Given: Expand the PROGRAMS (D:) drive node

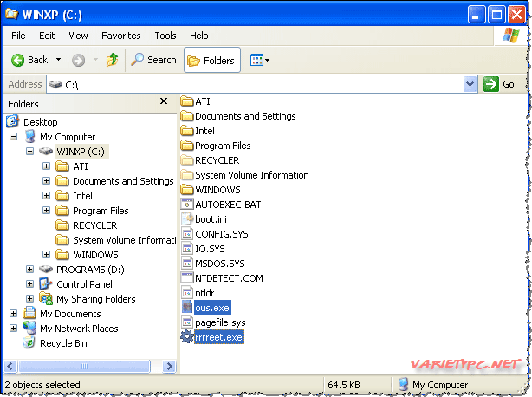Looking at the screenshot, I should 29,270.
